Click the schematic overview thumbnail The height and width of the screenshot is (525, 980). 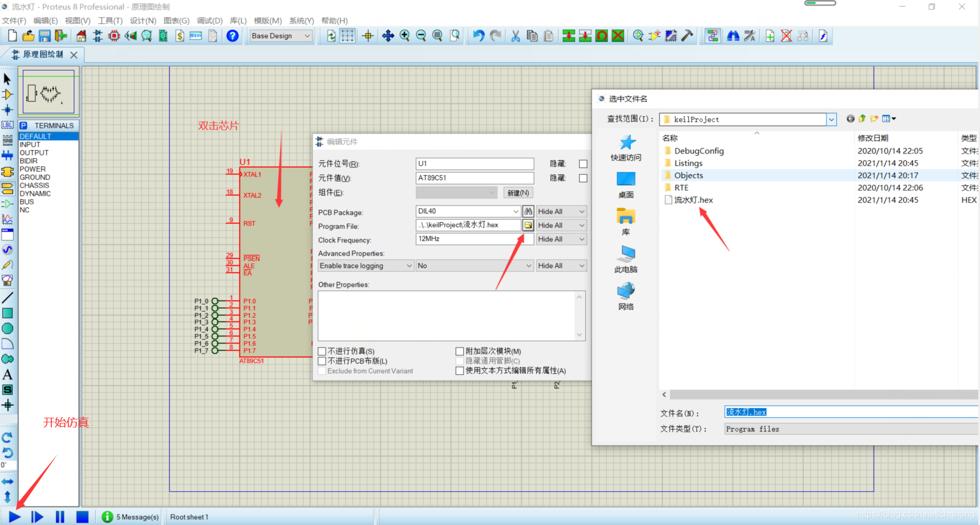pos(48,92)
